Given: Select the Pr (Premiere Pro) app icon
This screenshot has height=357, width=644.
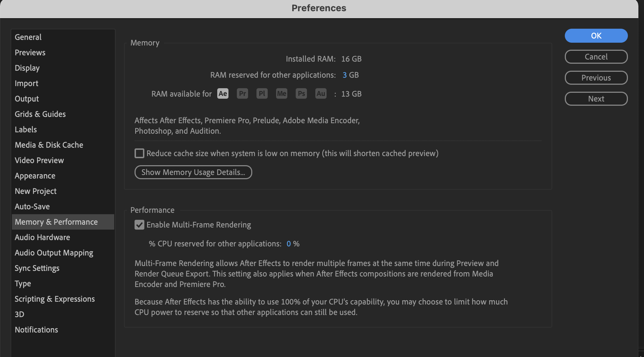Looking at the screenshot, I should click(x=242, y=93).
